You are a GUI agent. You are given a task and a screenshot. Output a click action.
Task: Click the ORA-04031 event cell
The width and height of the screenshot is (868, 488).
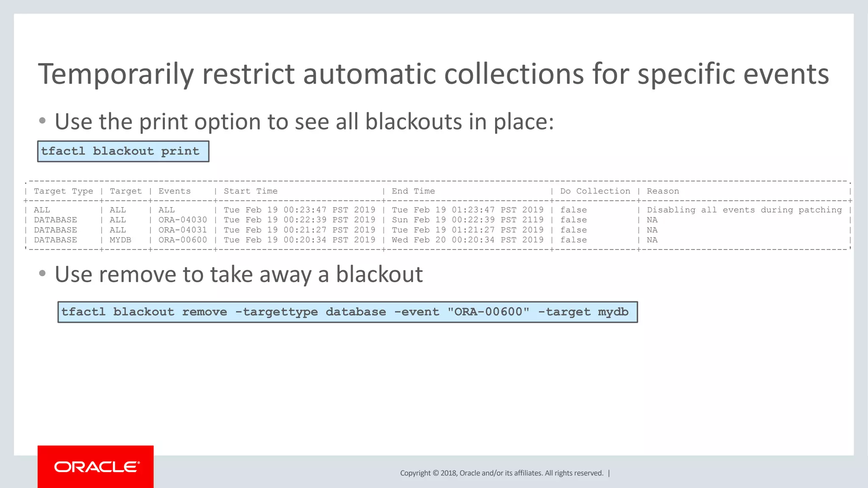click(183, 230)
